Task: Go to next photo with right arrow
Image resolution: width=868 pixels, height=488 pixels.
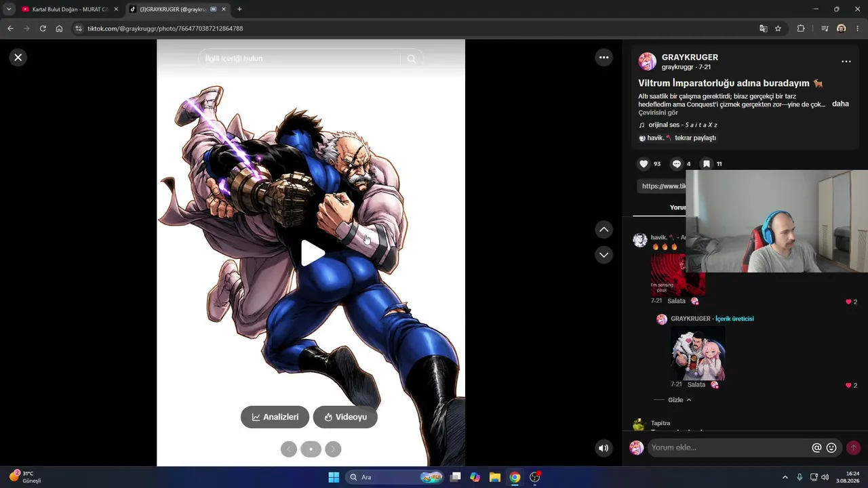Action: pos(333,449)
